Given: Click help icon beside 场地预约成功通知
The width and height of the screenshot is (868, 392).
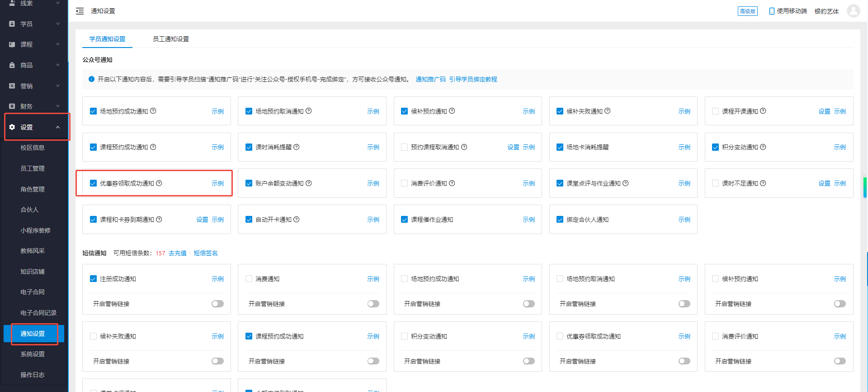Looking at the screenshot, I should [153, 111].
